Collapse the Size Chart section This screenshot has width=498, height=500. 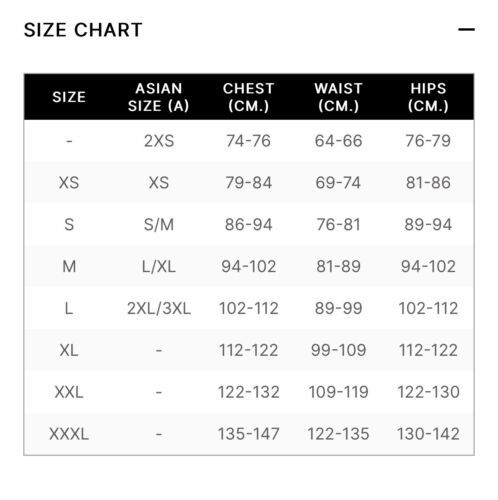point(466,29)
